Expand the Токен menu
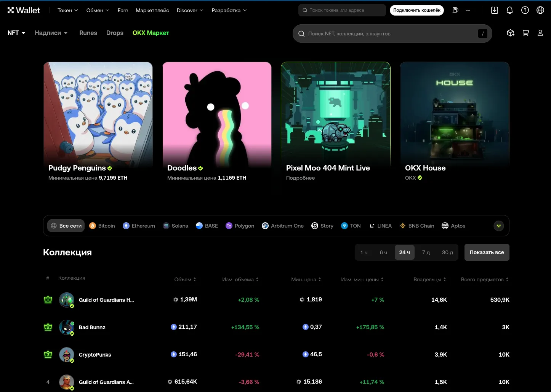This screenshot has height=392, width=551. coord(68,10)
